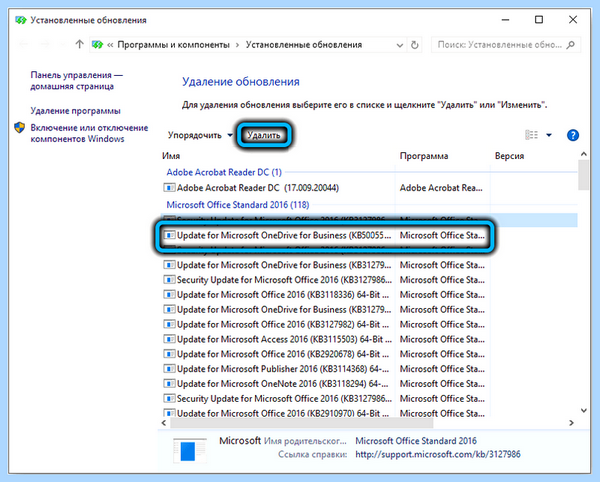Screen dimensions: 600x482
Task: Minimize the Установленные обновления window
Action: click(x=505, y=20)
